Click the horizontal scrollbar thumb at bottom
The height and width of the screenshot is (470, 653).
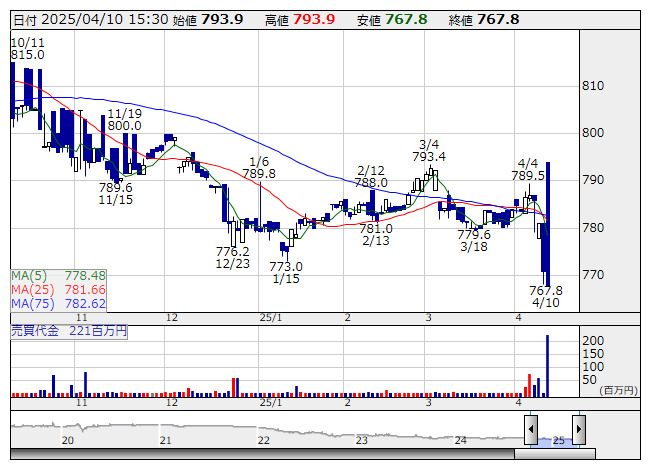coord(555,454)
